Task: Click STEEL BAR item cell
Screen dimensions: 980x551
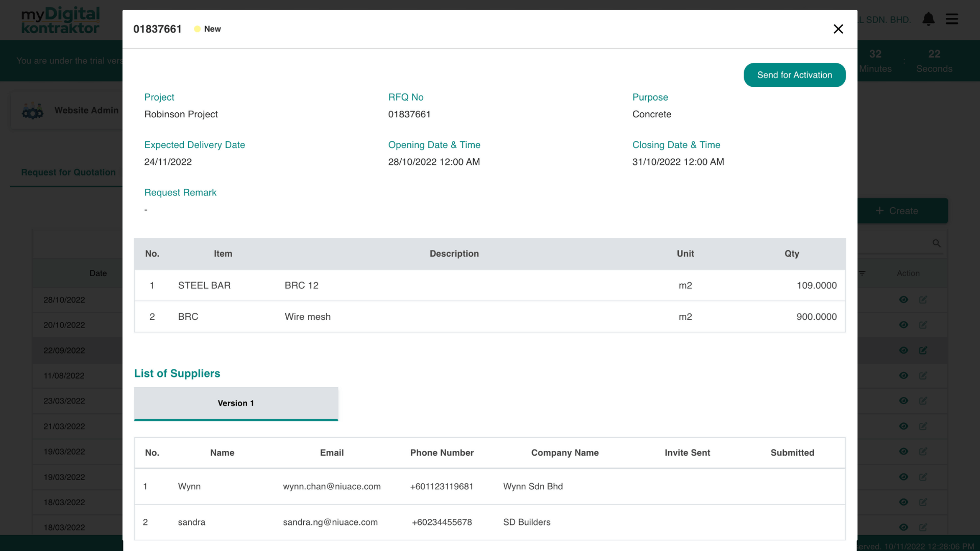Action: (x=204, y=285)
